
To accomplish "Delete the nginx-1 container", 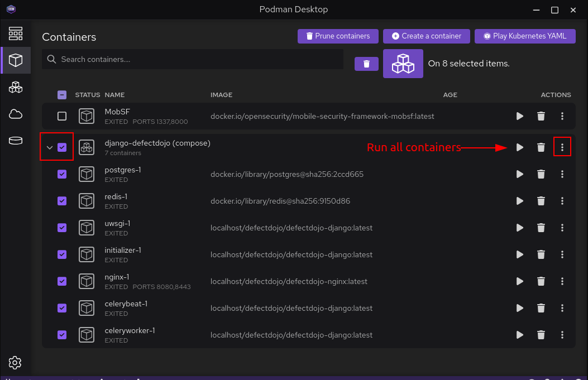I will click(x=541, y=281).
